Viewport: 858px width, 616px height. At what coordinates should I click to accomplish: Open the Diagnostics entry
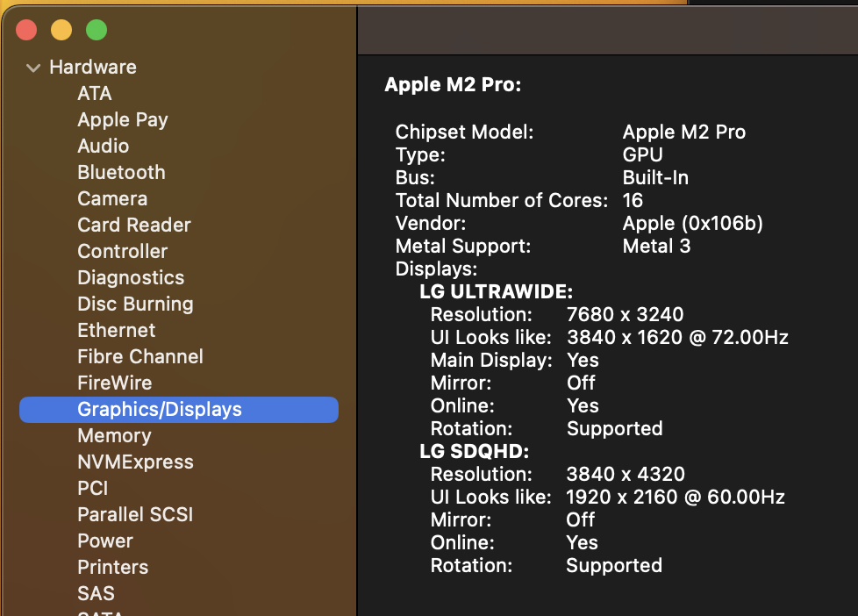point(131,277)
